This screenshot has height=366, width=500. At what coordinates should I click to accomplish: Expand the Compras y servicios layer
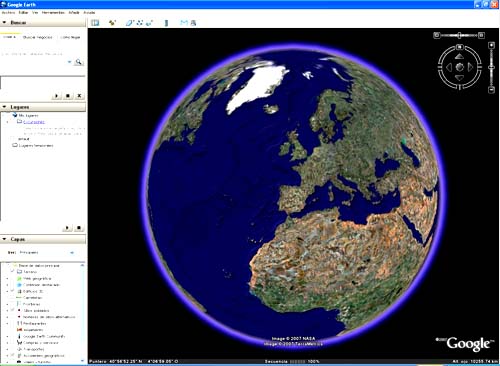[x=7, y=343]
